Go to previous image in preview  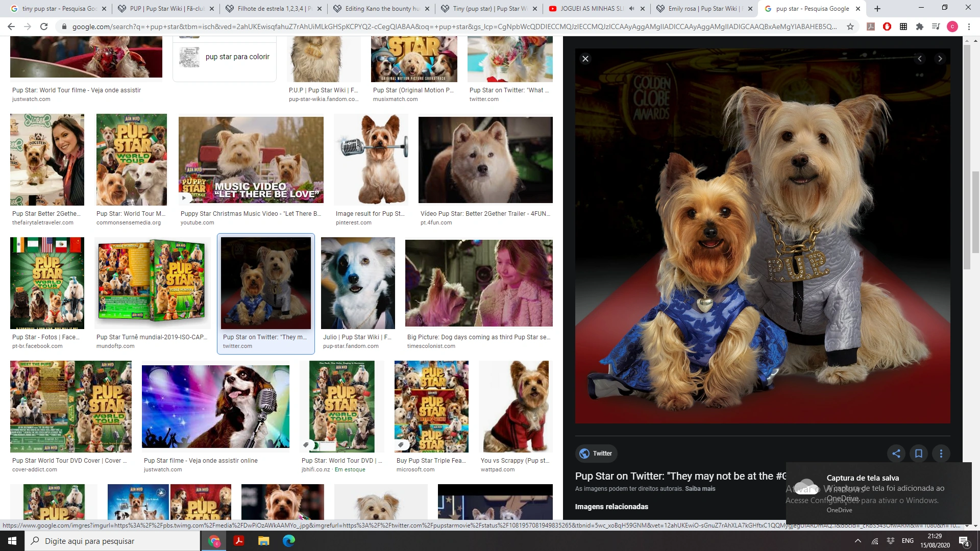[920, 59]
